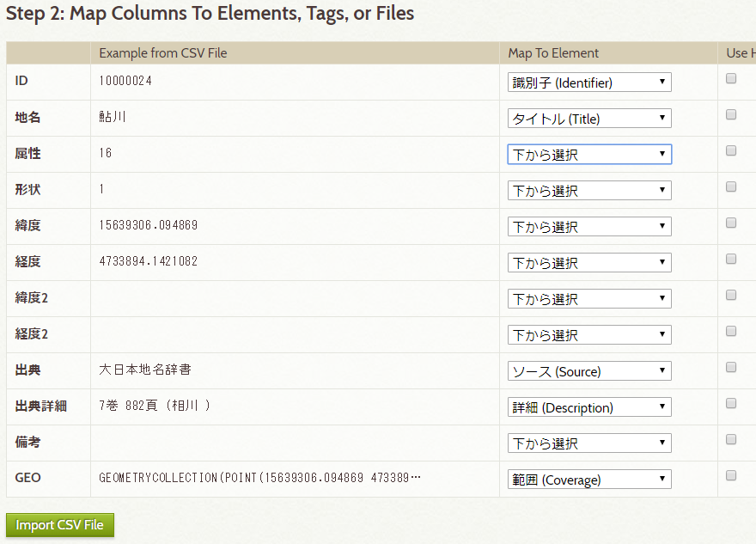Viewport: 756px width, 544px height.
Task: Open the element dropdown for 備考 row
Action: point(589,443)
